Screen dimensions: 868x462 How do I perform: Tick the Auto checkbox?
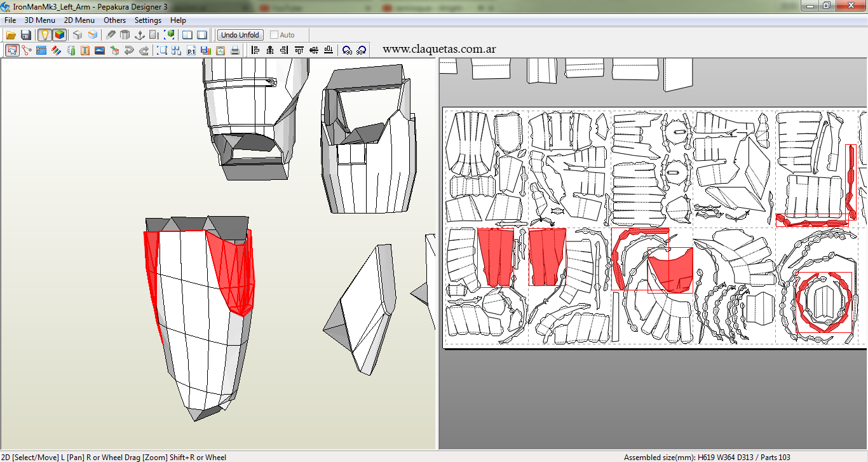click(275, 35)
